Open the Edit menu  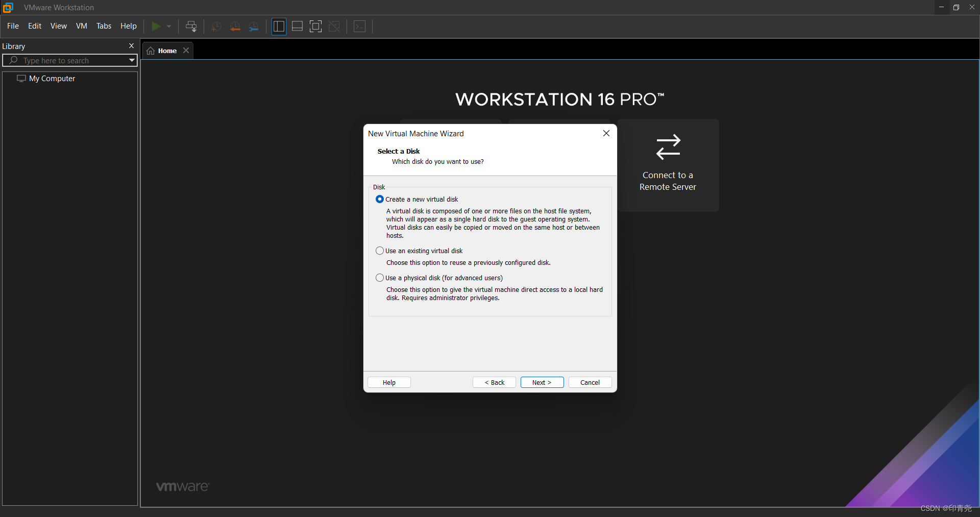pos(35,26)
